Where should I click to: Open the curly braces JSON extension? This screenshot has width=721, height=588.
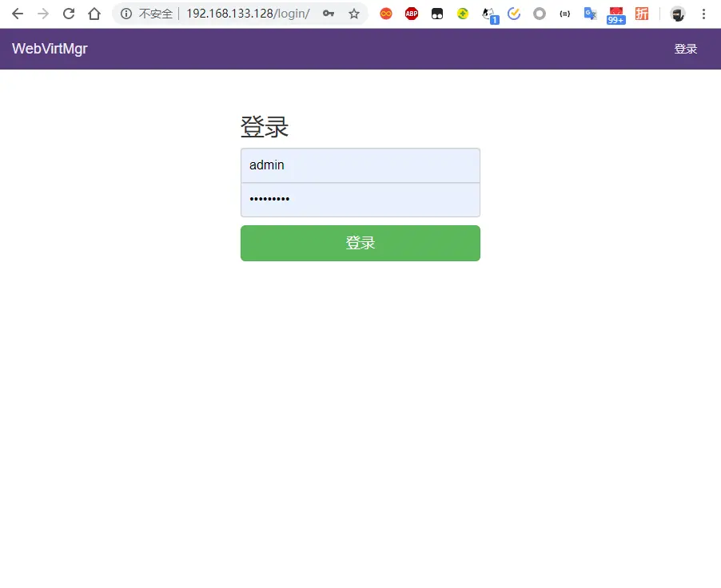564,14
